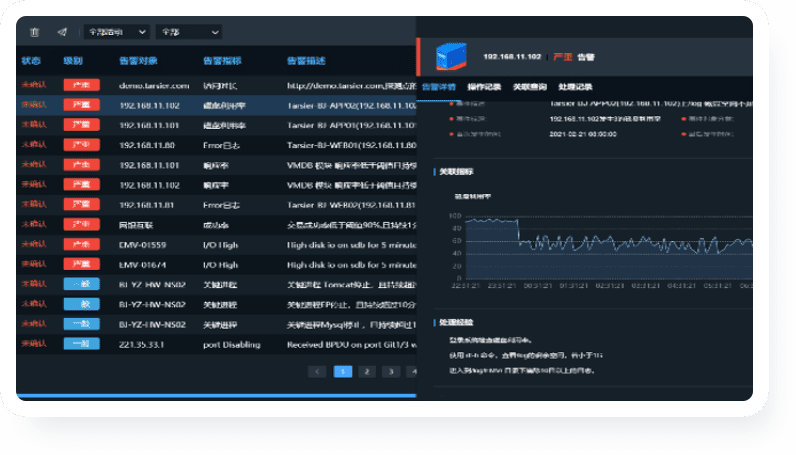
Task: Click the Tarsier-BJ-APP01 description cell
Action: 351,125
